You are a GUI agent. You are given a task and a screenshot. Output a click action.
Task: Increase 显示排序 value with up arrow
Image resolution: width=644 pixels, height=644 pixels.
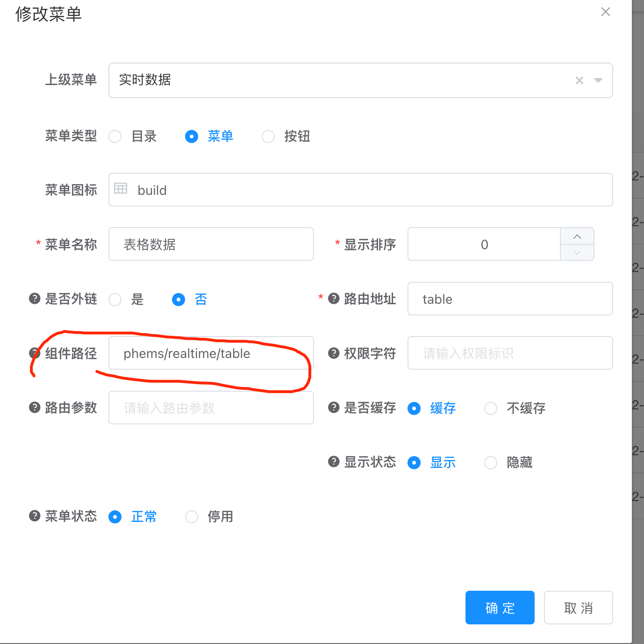coord(577,236)
